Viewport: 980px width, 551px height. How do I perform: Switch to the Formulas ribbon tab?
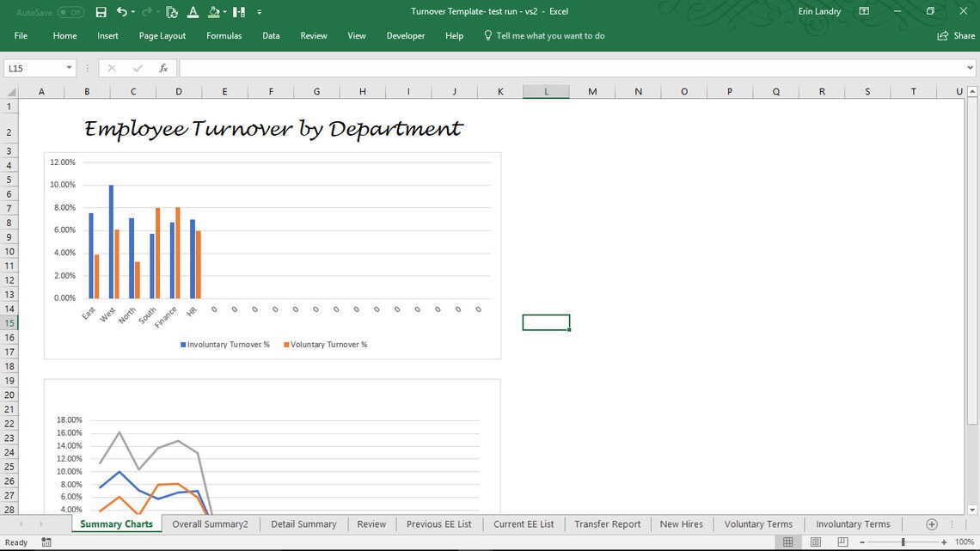(224, 36)
